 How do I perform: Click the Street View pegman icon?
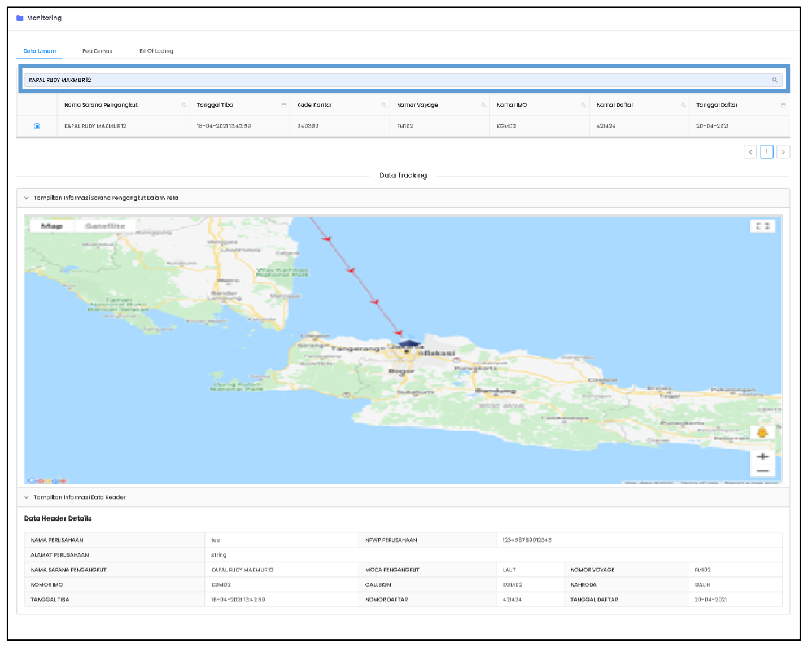[762, 432]
